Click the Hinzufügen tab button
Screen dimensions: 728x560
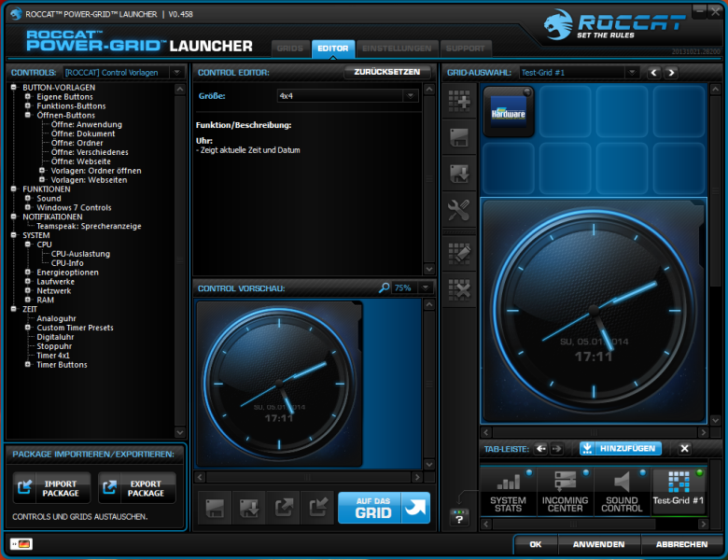coord(621,449)
